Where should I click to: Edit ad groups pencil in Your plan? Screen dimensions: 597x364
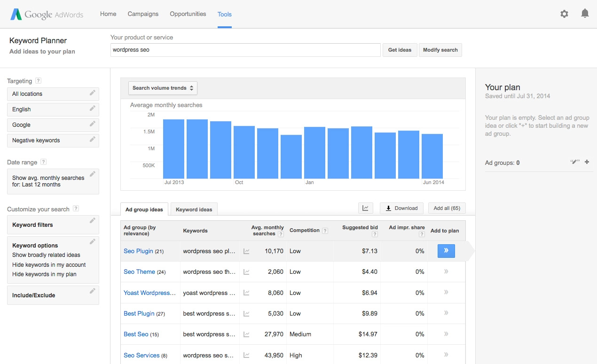(574, 162)
